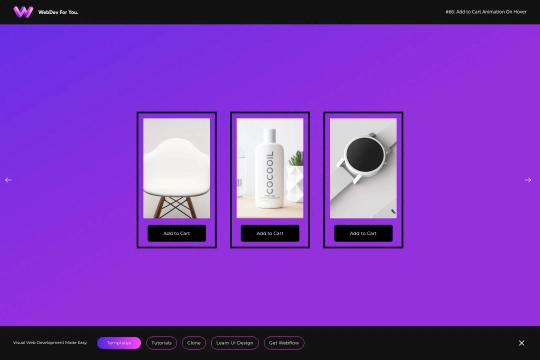Go to next template using right arrow
This screenshot has width=540, height=360.
click(x=528, y=180)
